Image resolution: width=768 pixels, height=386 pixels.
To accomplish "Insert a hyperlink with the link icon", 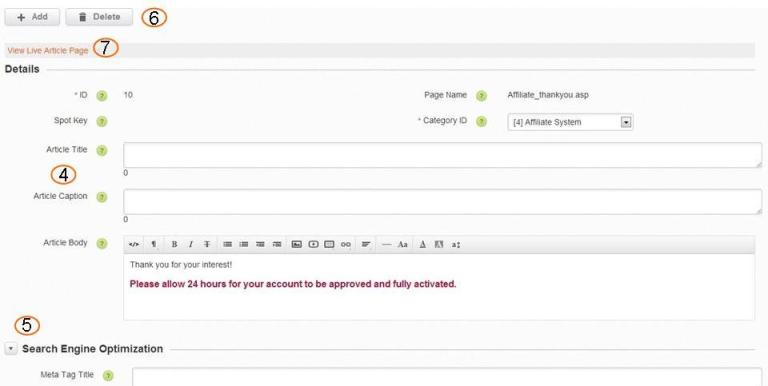I will pyautogui.click(x=346, y=244).
